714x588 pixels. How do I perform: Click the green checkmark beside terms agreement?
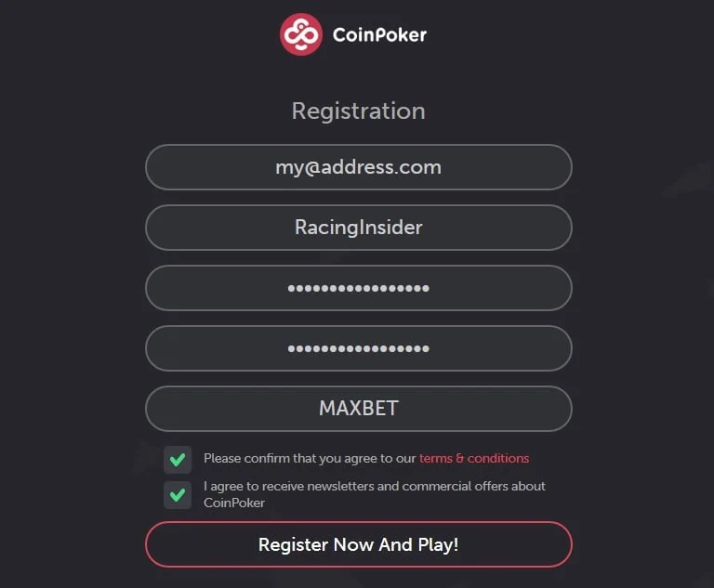[177, 459]
